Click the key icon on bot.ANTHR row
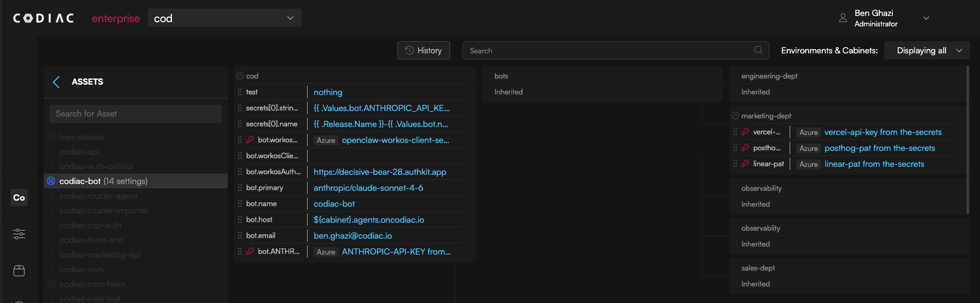This screenshot has height=303, width=980. pyautogui.click(x=250, y=251)
